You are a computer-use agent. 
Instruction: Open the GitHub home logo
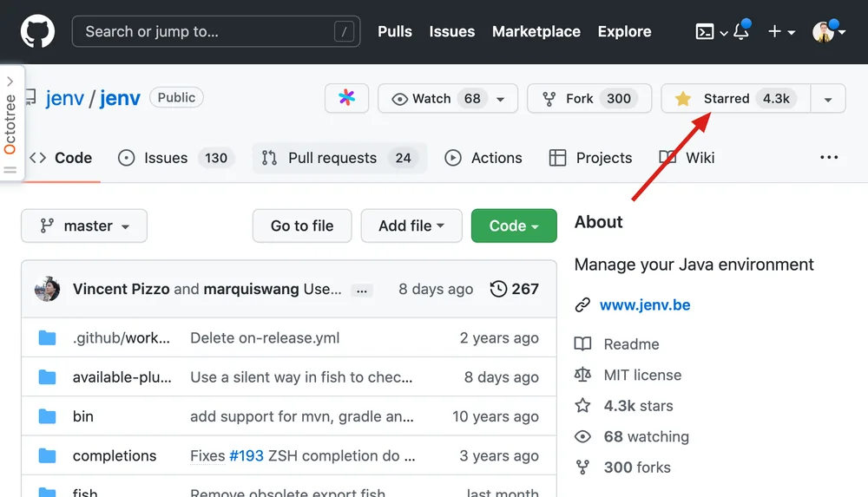pos(37,31)
